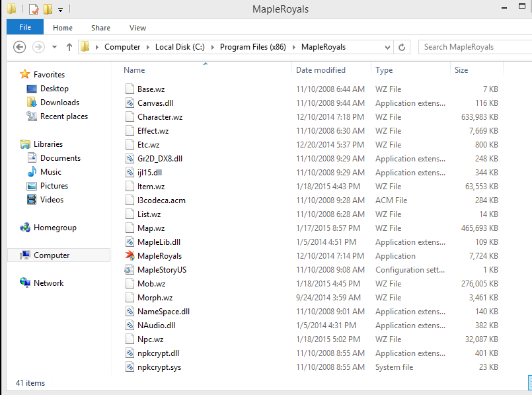Click Local Disk (C:) breadcrumb
Image resolution: width=532 pixels, height=395 pixels.
coord(180,47)
